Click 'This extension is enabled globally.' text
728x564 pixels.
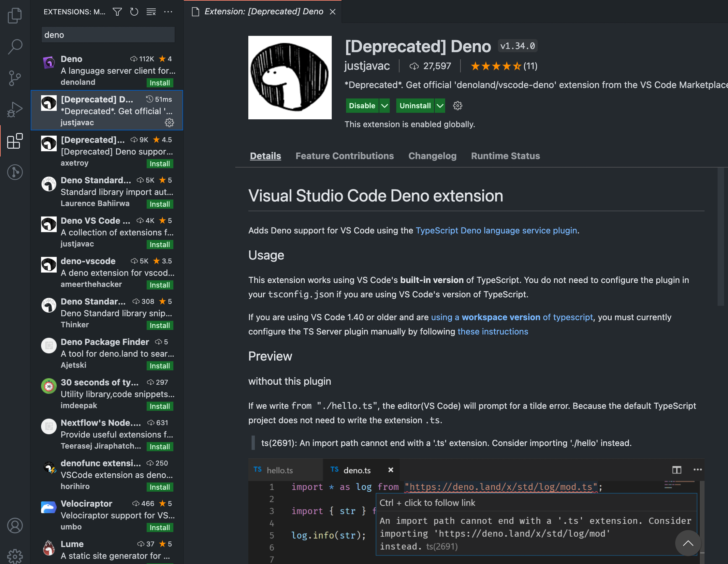(410, 125)
